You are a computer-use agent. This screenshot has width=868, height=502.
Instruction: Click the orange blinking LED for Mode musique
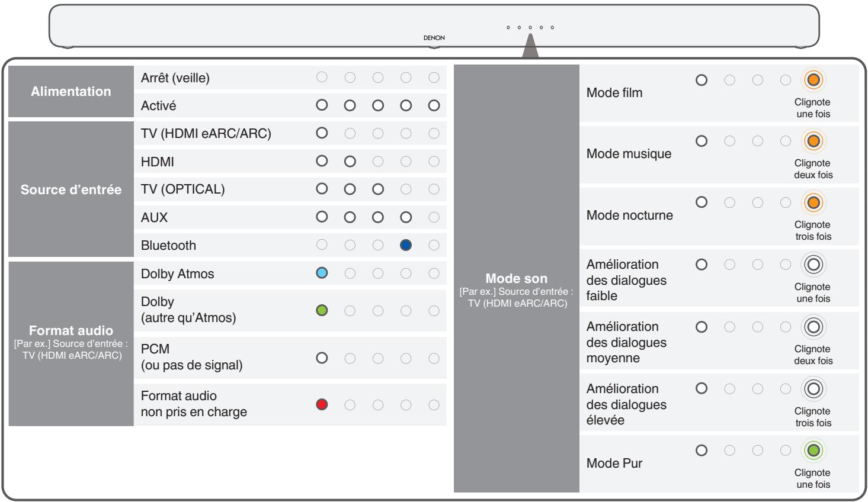[x=813, y=141]
